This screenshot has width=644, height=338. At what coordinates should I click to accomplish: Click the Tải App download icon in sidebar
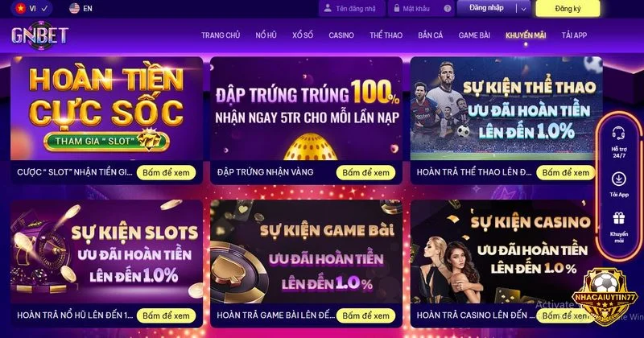pyautogui.click(x=618, y=179)
